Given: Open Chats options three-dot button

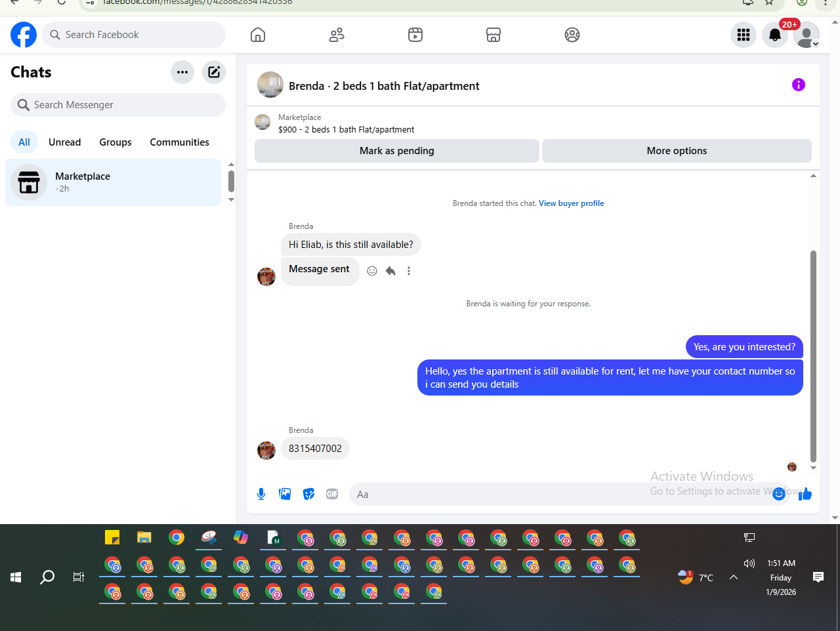Looking at the screenshot, I should 182,72.
